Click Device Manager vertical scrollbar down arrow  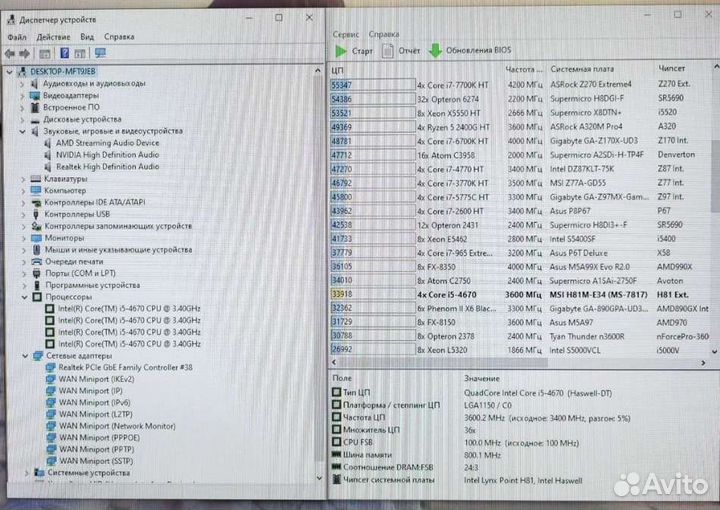(x=319, y=478)
